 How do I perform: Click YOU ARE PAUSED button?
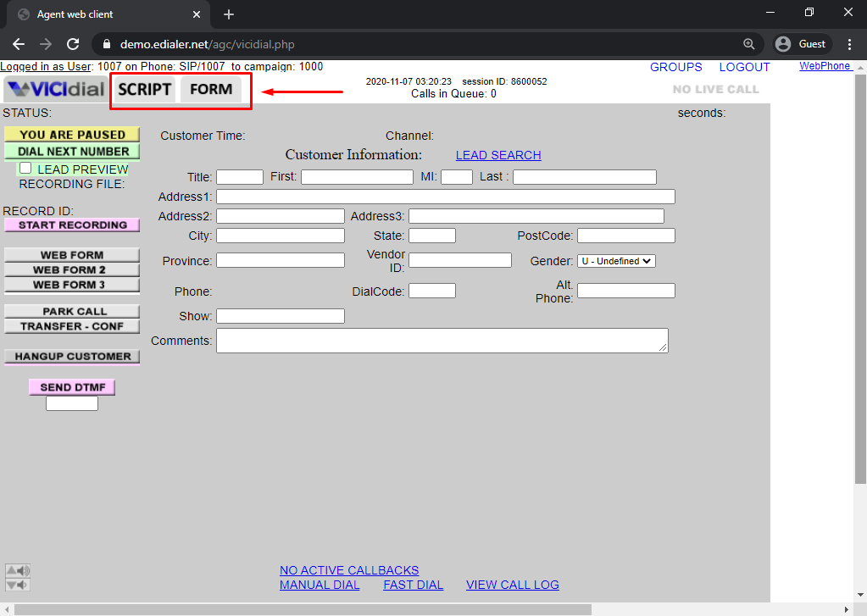tap(72, 135)
